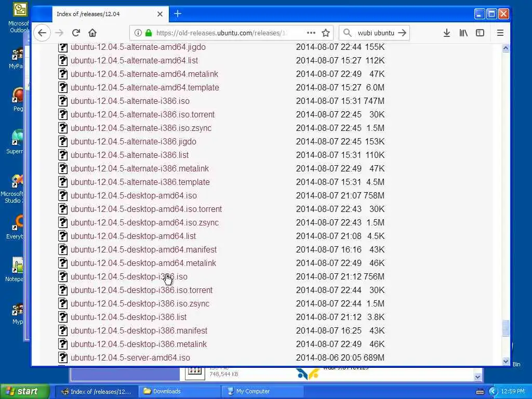Open the Library bookmarks and history

(463, 33)
